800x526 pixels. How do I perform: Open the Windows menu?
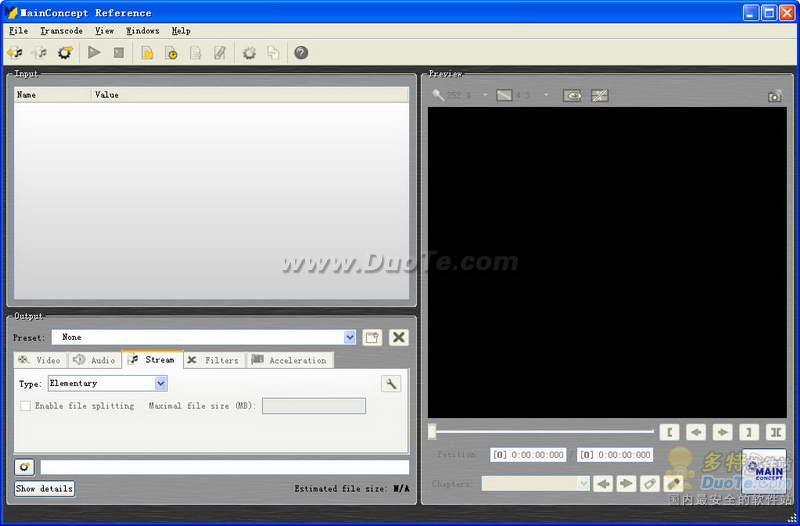tap(143, 31)
